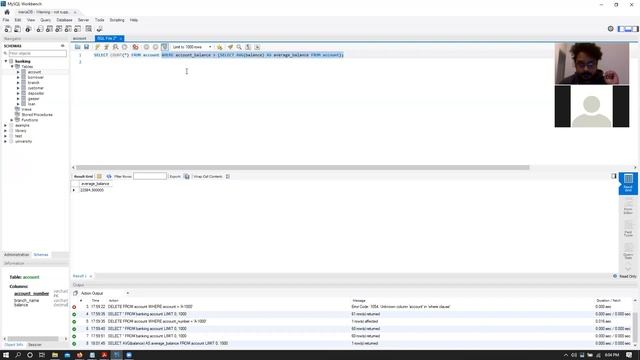Execute the SQL query with lightning bolt

[x=98, y=47]
